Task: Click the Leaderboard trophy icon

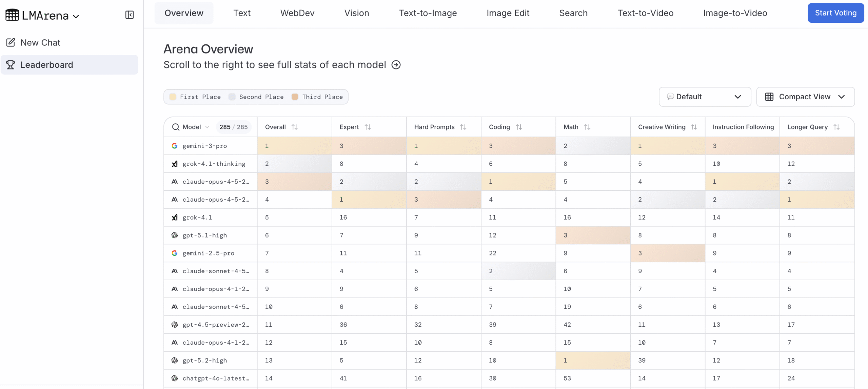Action: [x=11, y=64]
